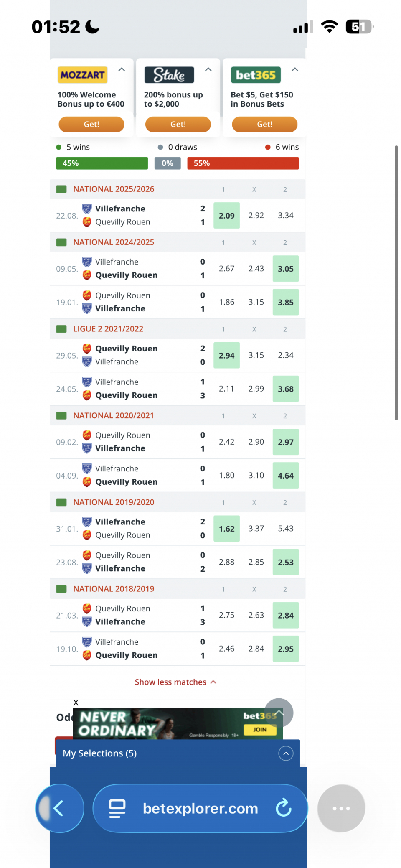Click the green 45% wins bar
The image size is (401, 868).
pyautogui.click(x=102, y=163)
